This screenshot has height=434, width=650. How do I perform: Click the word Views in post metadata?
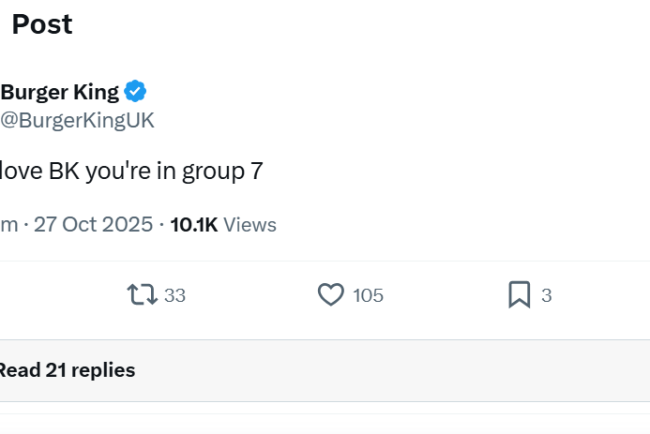click(x=250, y=224)
